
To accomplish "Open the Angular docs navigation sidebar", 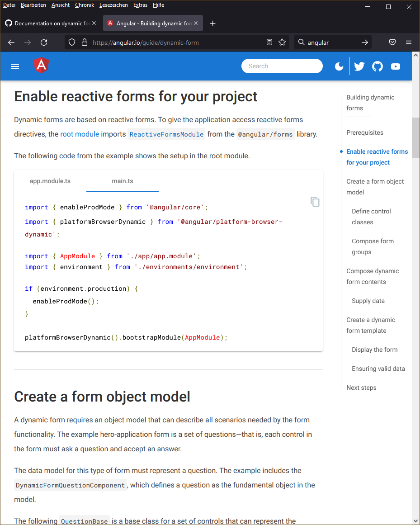I will coord(14,66).
